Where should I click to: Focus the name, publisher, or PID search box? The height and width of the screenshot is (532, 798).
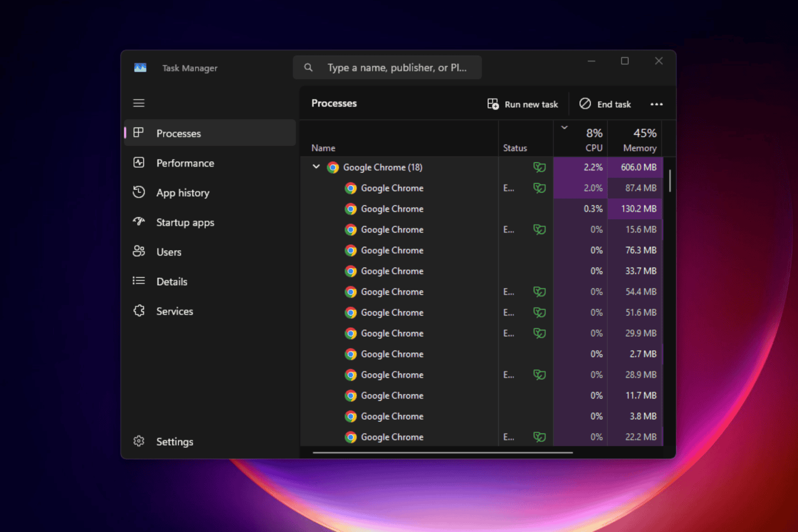tap(387, 68)
